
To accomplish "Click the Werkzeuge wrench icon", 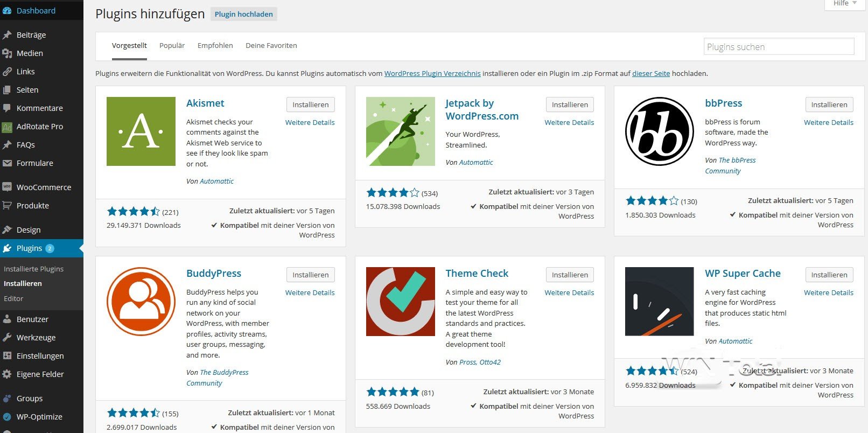I will (7, 338).
